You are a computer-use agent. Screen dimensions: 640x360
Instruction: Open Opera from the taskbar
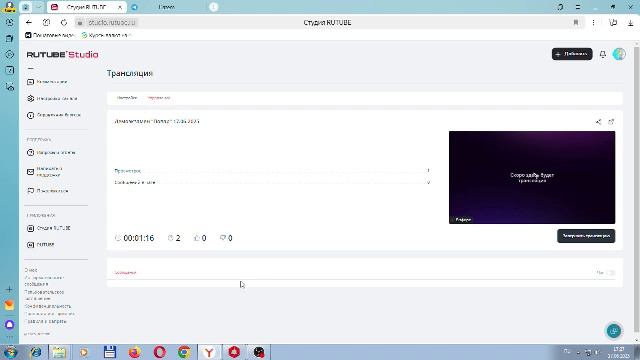[x=160, y=352]
